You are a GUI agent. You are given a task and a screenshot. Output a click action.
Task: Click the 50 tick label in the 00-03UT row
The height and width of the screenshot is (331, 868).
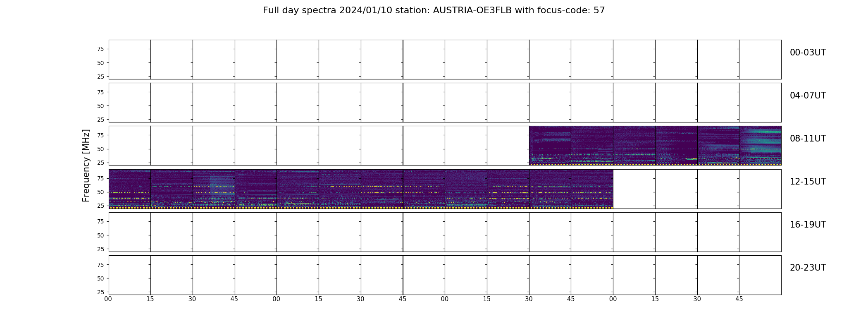(x=100, y=63)
